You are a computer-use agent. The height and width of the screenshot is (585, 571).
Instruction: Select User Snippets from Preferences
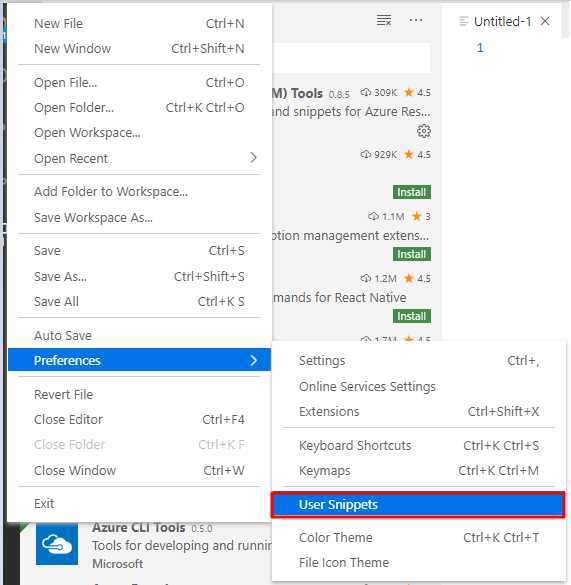click(418, 505)
